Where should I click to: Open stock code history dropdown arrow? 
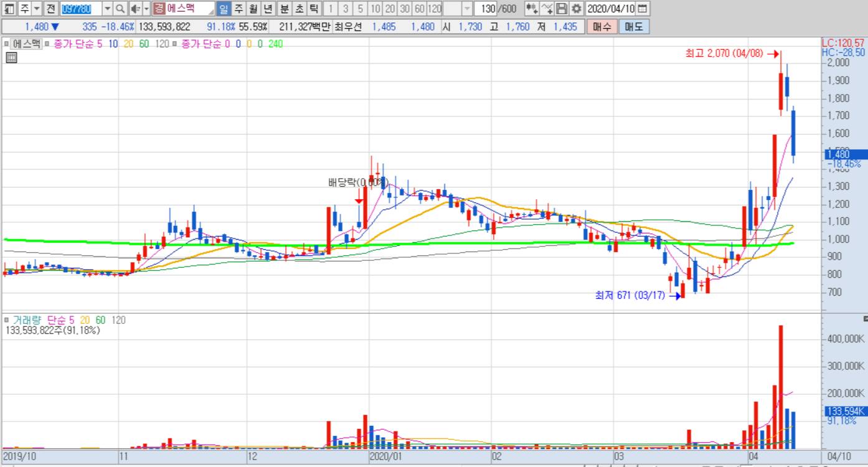107,9
